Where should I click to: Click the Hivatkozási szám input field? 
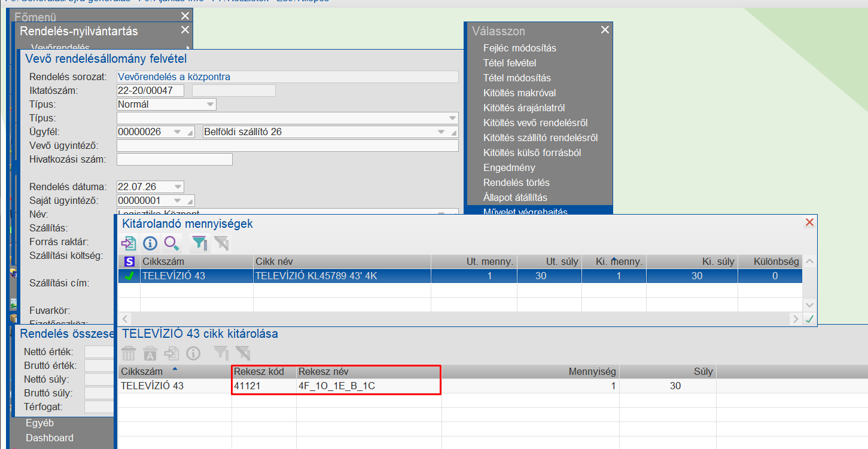pyautogui.click(x=175, y=159)
